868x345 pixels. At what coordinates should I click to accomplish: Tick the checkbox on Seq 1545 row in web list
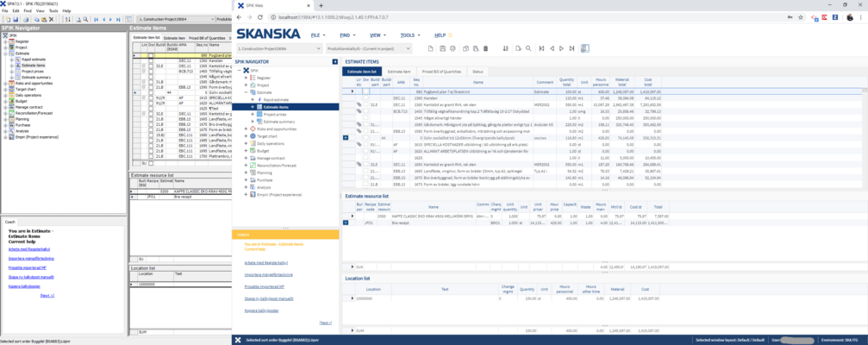366,117
